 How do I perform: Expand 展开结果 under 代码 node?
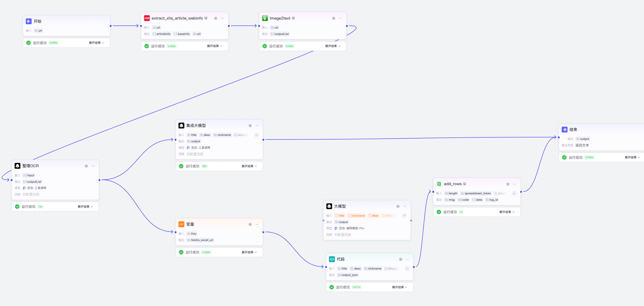coord(400,287)
